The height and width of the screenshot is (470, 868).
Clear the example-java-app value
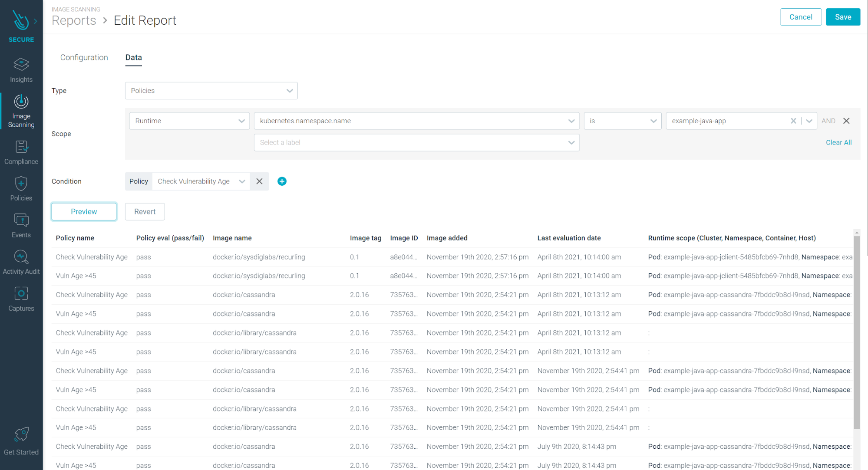click(x=793, y=121)
